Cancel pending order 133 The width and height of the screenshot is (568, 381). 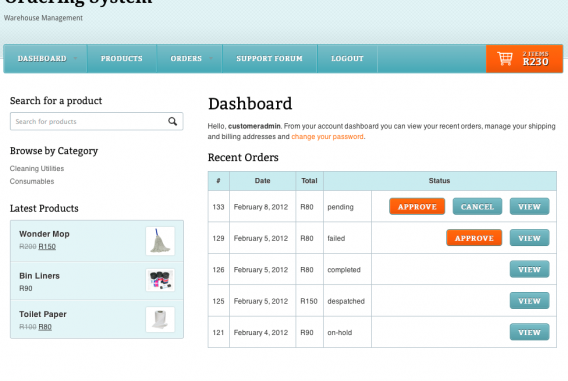tap(477, 206)
